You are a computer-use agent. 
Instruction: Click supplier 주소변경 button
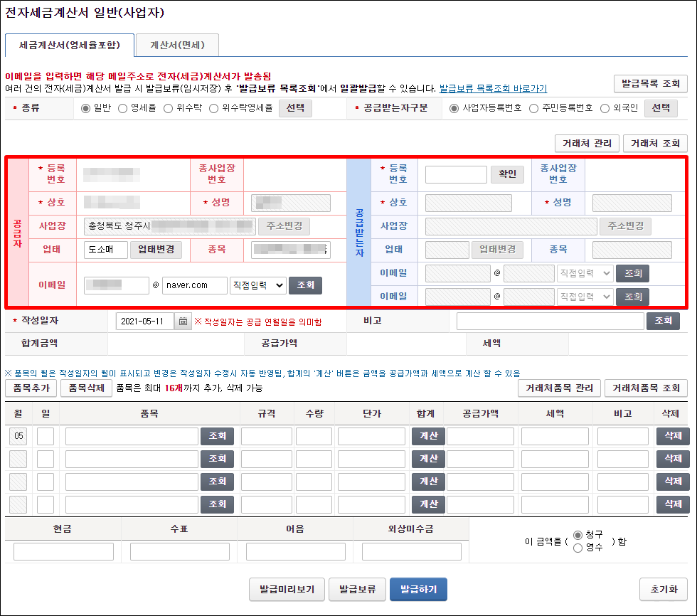click(284, 226)
